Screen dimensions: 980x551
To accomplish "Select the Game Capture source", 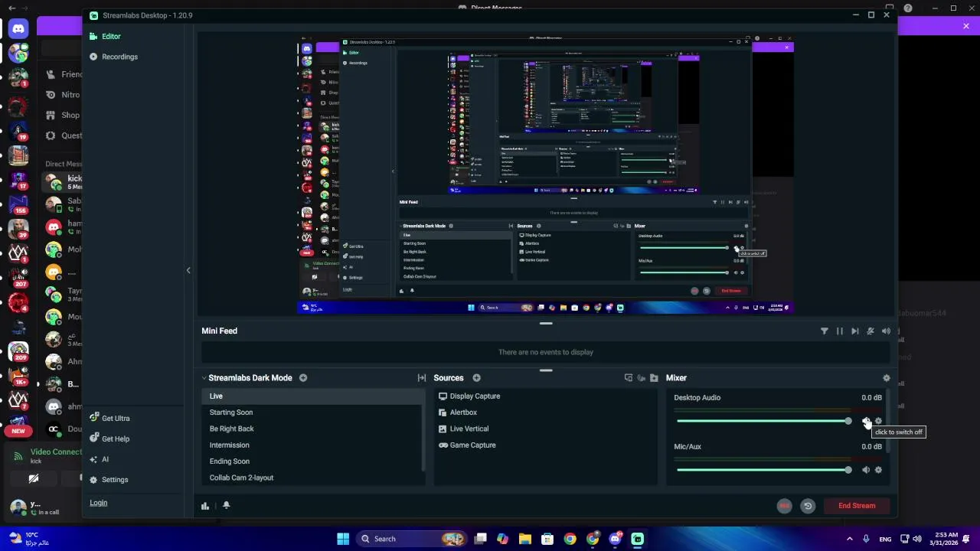I will pyautogui.click(x=545, y=445).
